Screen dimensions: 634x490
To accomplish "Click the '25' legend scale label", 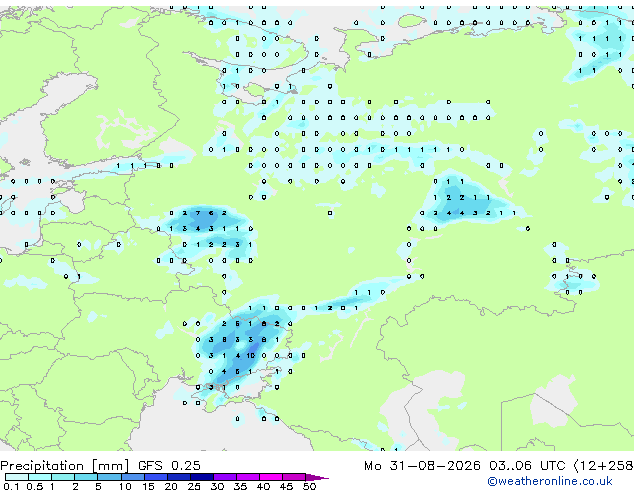I will click(x=194, y=486).
